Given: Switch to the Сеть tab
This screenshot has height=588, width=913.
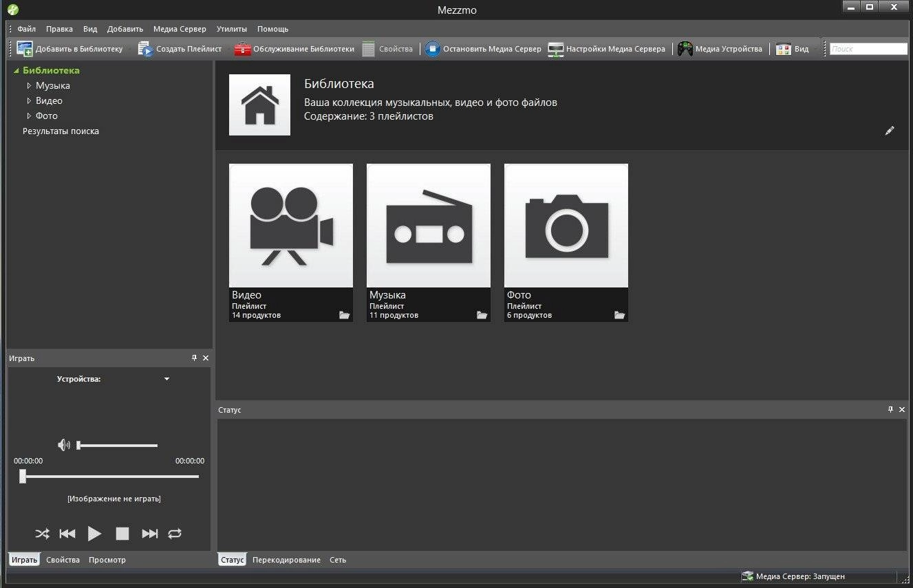Looking at the screenshot, I should click(338, 560).
